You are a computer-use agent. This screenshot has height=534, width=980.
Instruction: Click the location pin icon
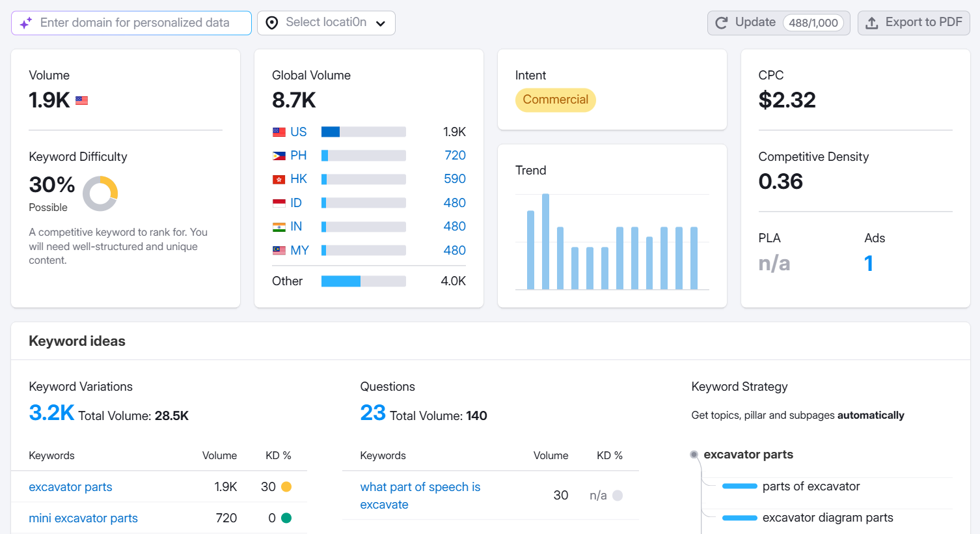[x=271, y=23]
